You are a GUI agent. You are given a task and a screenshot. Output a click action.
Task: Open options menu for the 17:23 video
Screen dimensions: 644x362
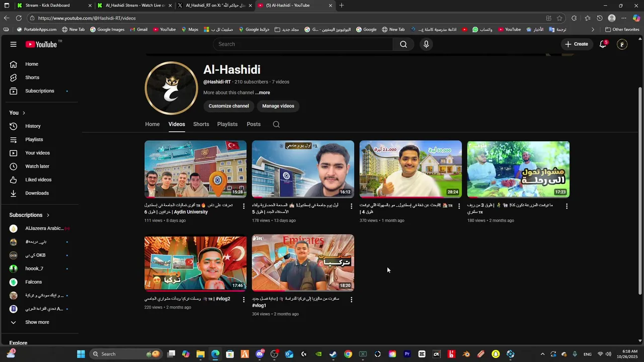coord(567,206)
